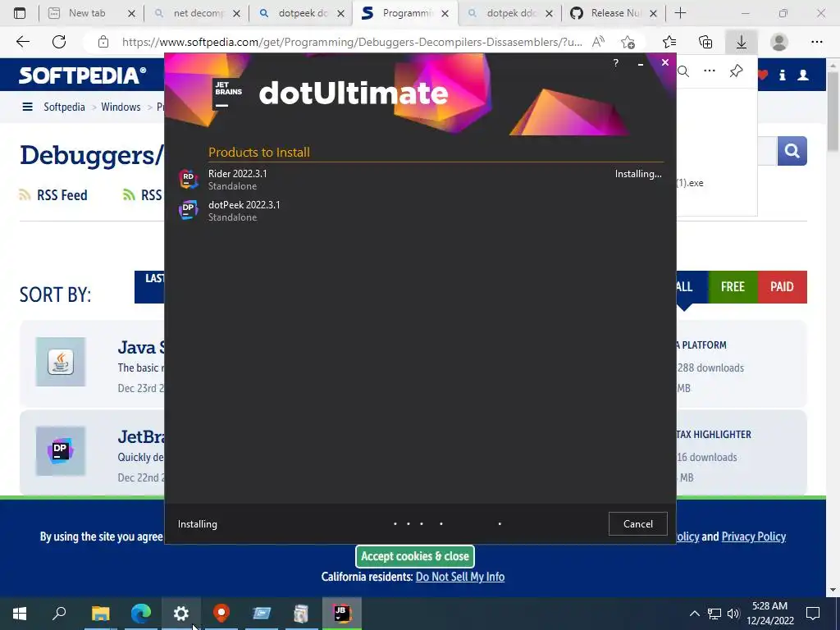Click the blue Softpedia search button

tap(792, 151)
